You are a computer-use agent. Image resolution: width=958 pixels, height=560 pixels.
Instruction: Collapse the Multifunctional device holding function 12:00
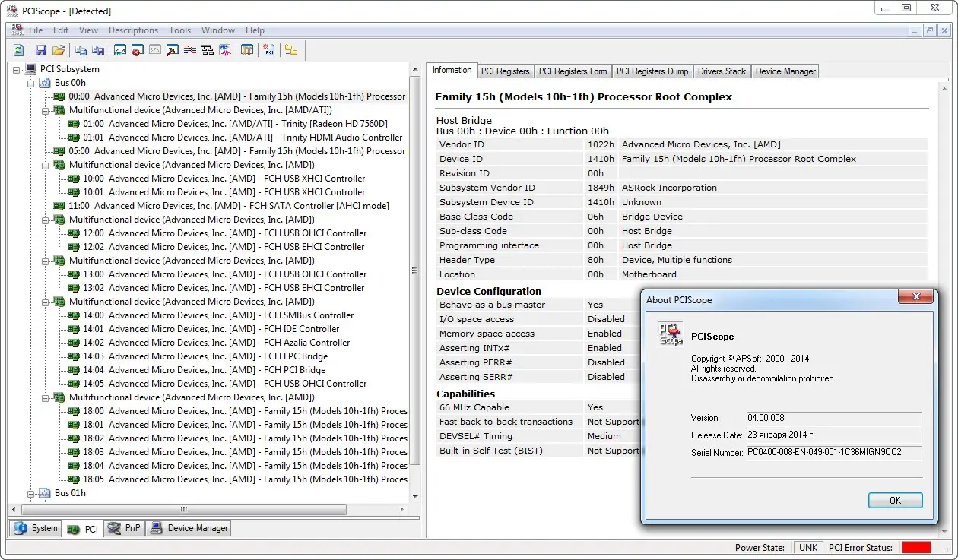46,220
